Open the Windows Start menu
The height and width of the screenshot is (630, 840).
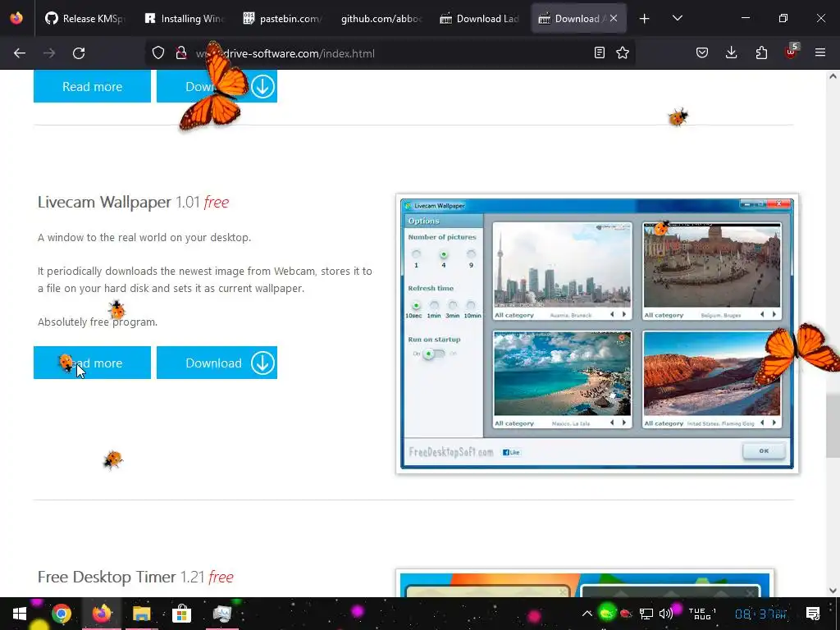(20, 614)
